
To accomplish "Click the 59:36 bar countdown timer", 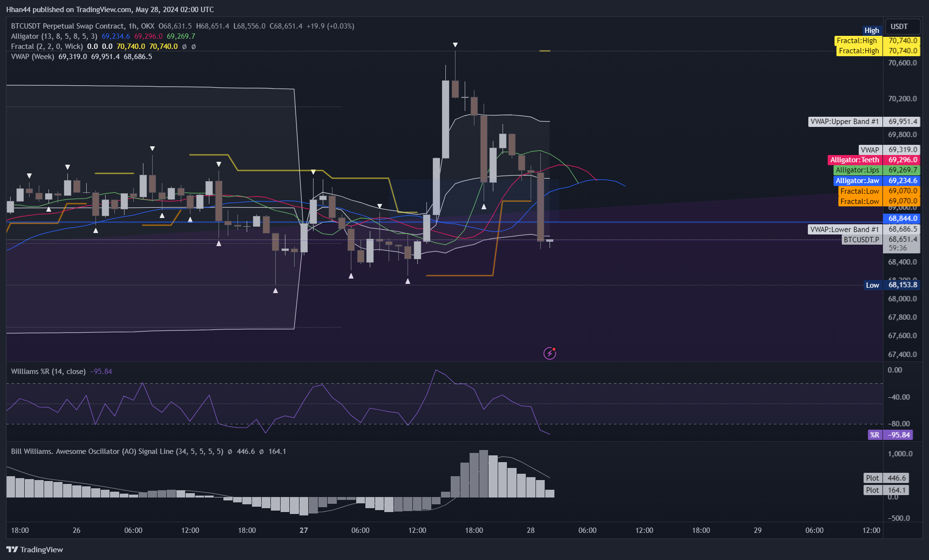I will (898, 248).
